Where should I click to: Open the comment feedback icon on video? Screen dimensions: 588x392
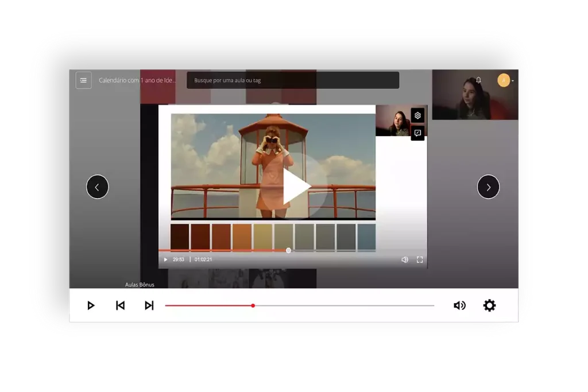tap(417, 133)
